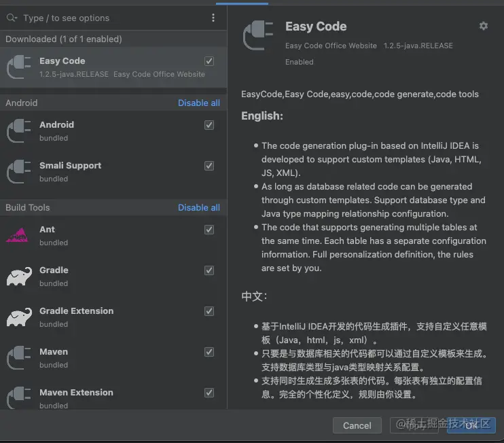The width and height of the screenshot is (504, 443).
Task: Click the Maven plugin icon
Action: [19, 358]
